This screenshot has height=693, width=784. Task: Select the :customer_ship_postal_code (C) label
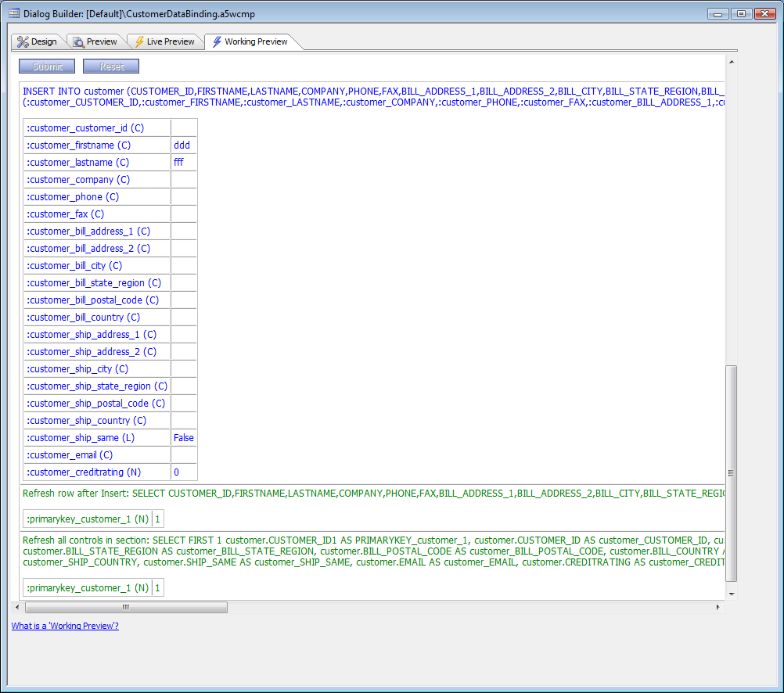point(96,403)
